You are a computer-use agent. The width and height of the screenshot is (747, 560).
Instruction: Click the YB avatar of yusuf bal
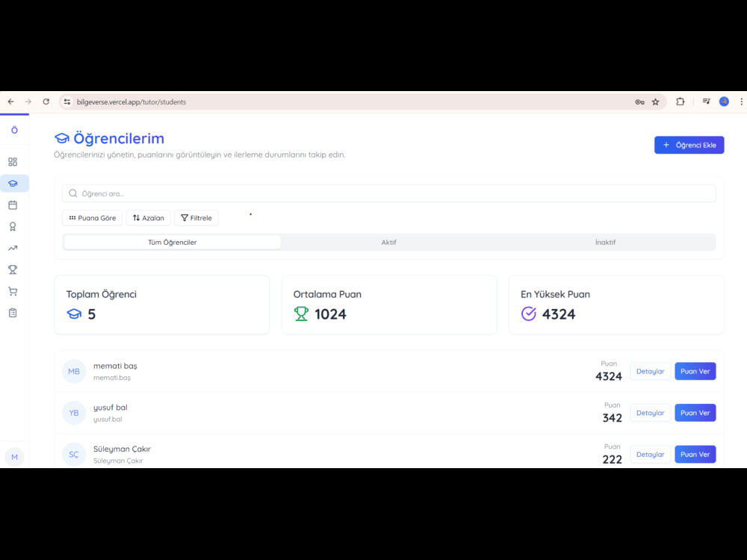(x=74, y=413)
